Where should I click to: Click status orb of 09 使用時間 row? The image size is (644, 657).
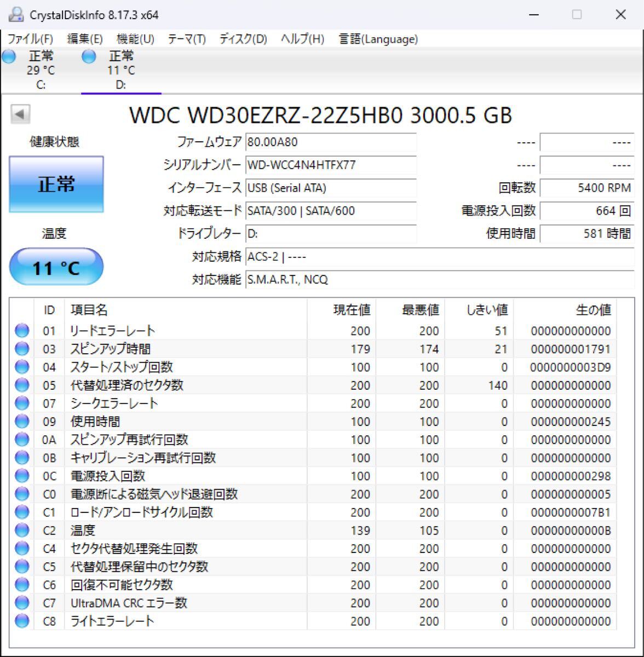22,422
